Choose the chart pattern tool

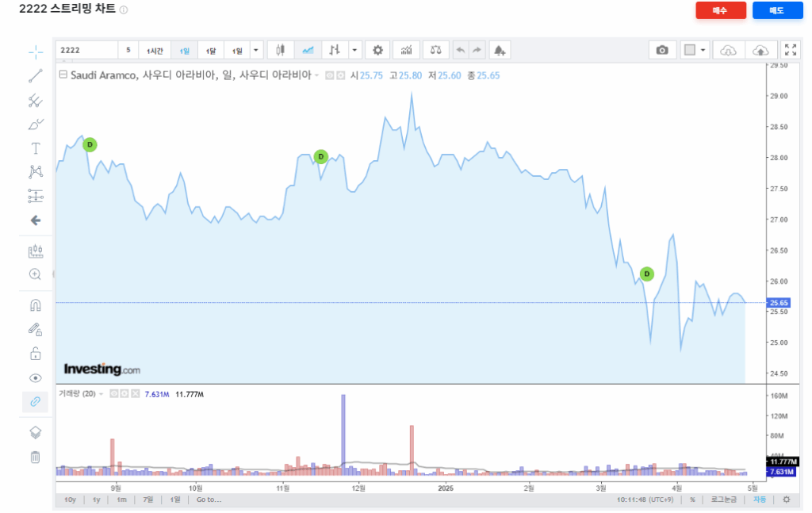point(36,172)
